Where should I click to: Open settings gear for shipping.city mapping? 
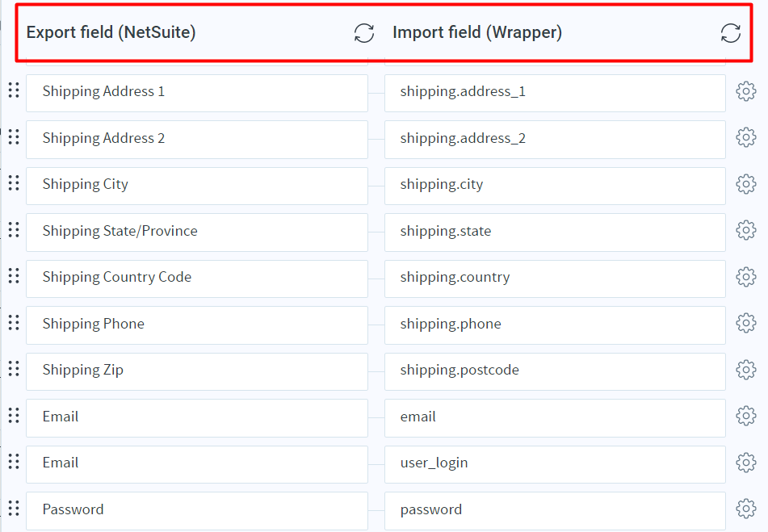tap(746, 184)
